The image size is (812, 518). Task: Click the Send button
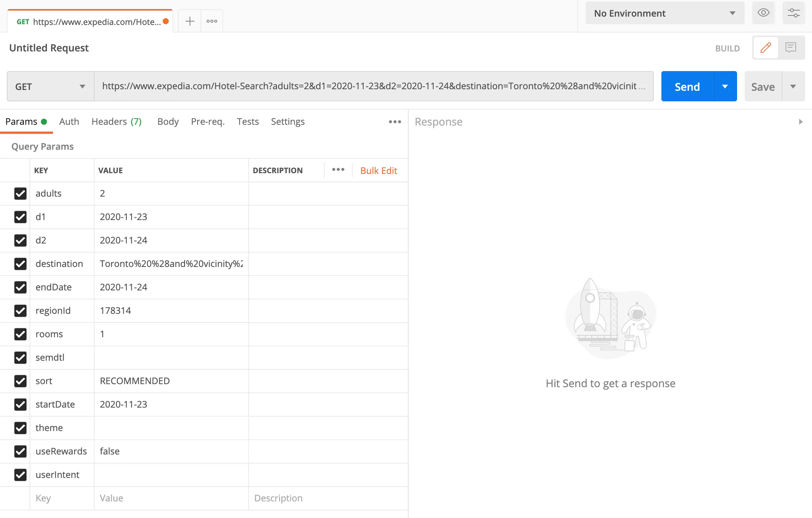688,86
